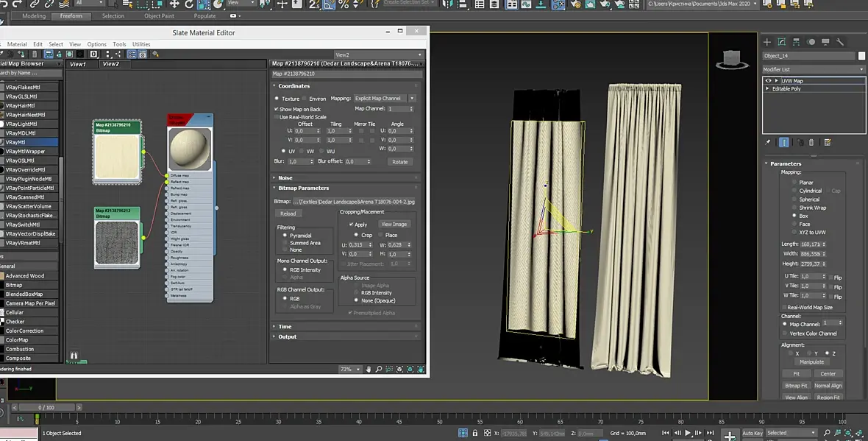This screenshot has height=441, width=868.
Task: Click the View Image button
Action: [x=394, y=225]
